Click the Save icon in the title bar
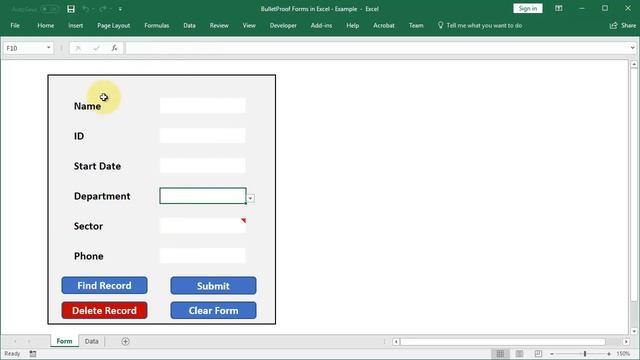This screenshot has width=640, height=360. [x=71, y=9]
